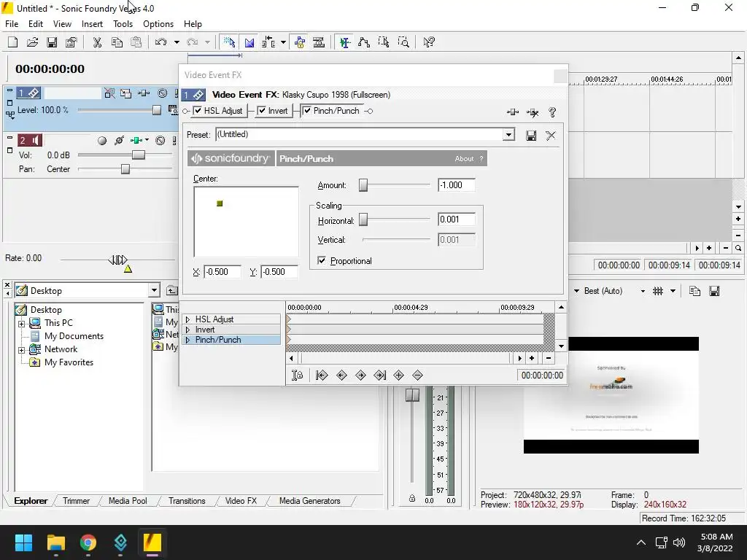
Task: Expand Invert keyframe row
Action: (x=187, y=330)
